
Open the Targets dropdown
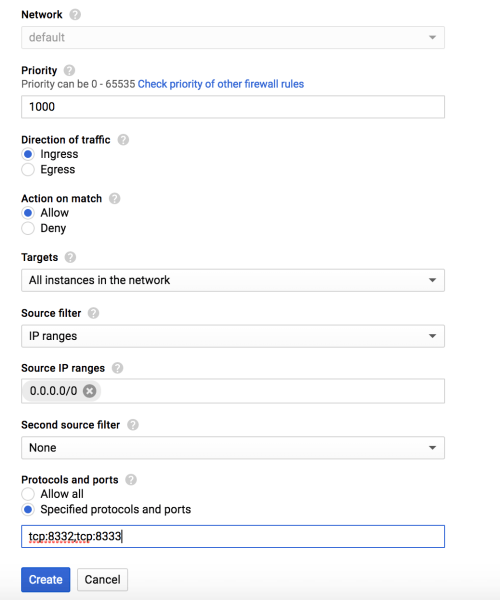(233, 280)
